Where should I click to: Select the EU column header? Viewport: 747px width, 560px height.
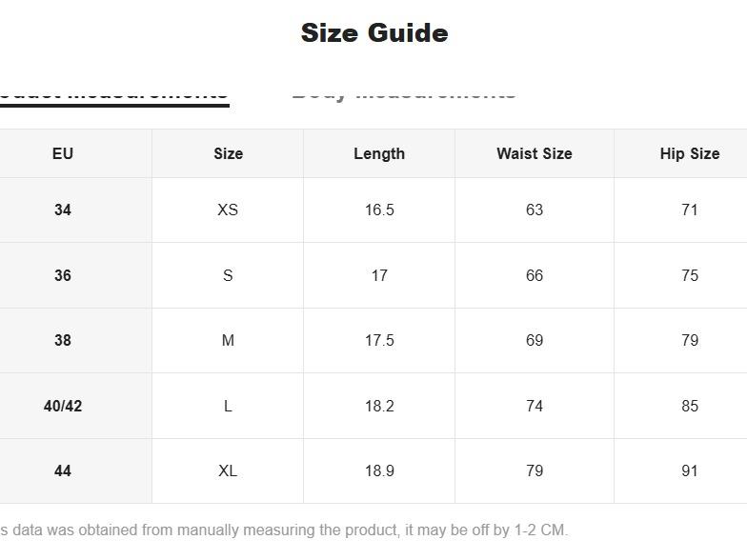63,153
